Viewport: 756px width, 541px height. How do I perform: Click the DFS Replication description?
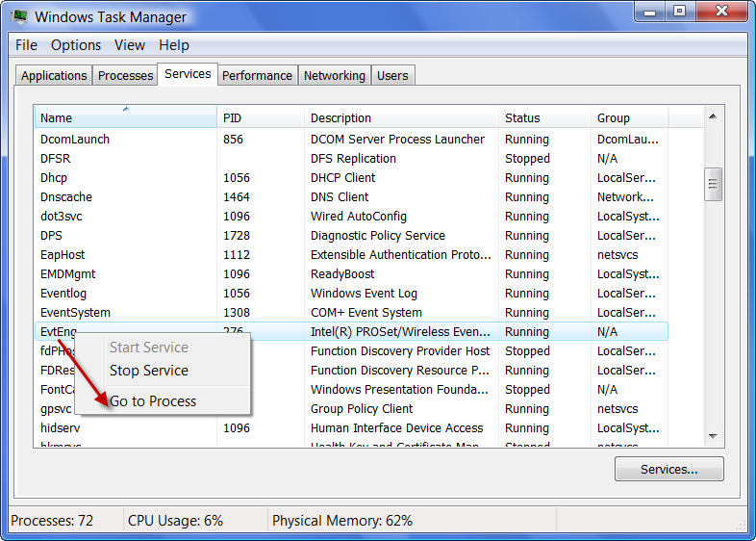tap(353, 159)
